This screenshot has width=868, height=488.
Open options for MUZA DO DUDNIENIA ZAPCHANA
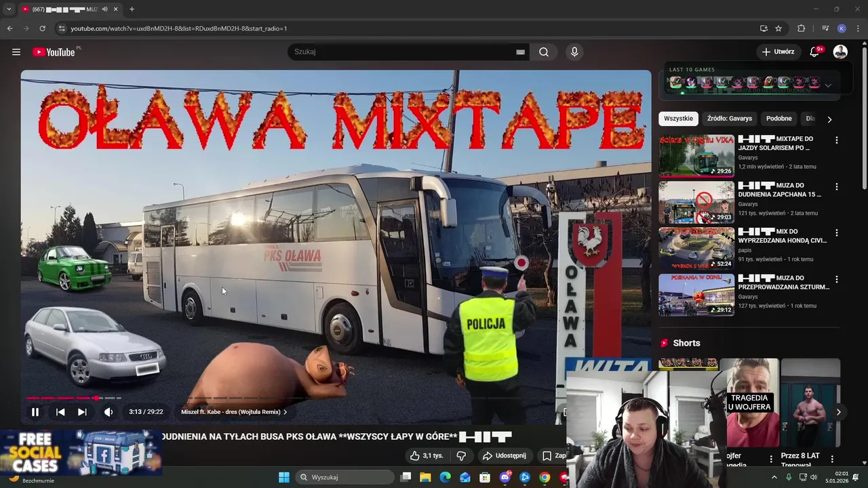click(x=836, y=186)
